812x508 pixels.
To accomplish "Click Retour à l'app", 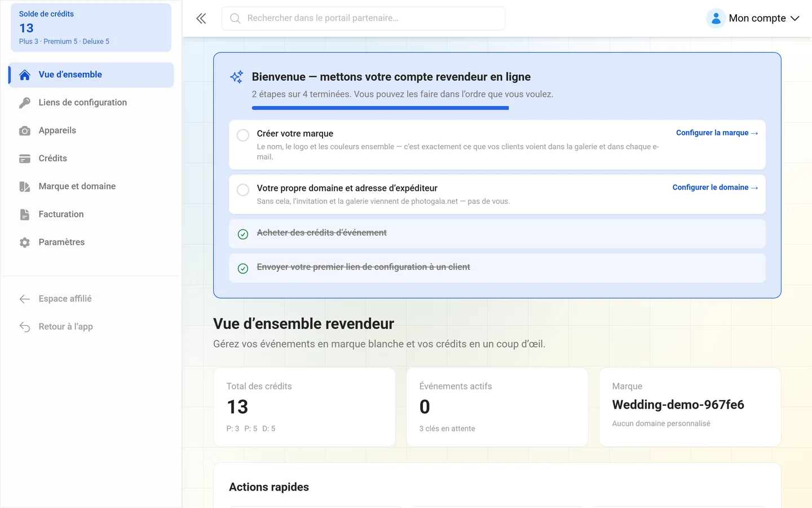I will [91, 327].
